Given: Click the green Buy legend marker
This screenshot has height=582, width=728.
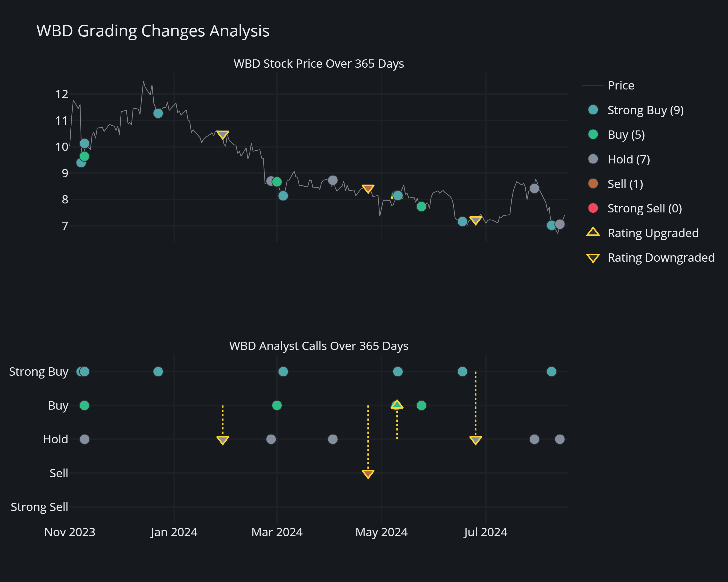Looking at the screenshot, I should coord(593,135).
